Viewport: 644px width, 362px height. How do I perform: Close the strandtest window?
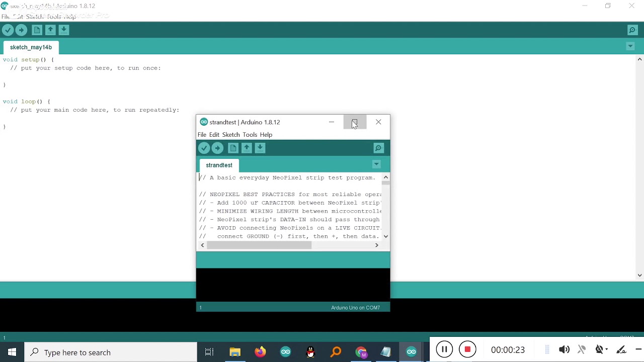(x=378, y=122)
